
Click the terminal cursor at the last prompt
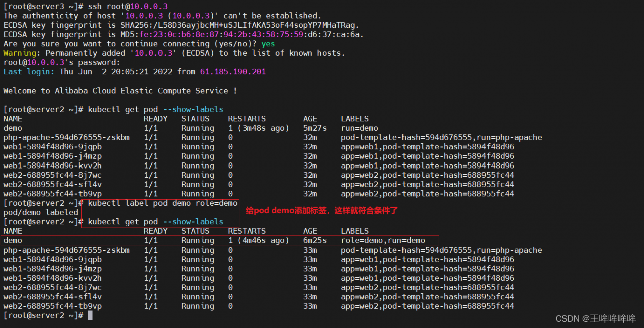coord(90,315)
